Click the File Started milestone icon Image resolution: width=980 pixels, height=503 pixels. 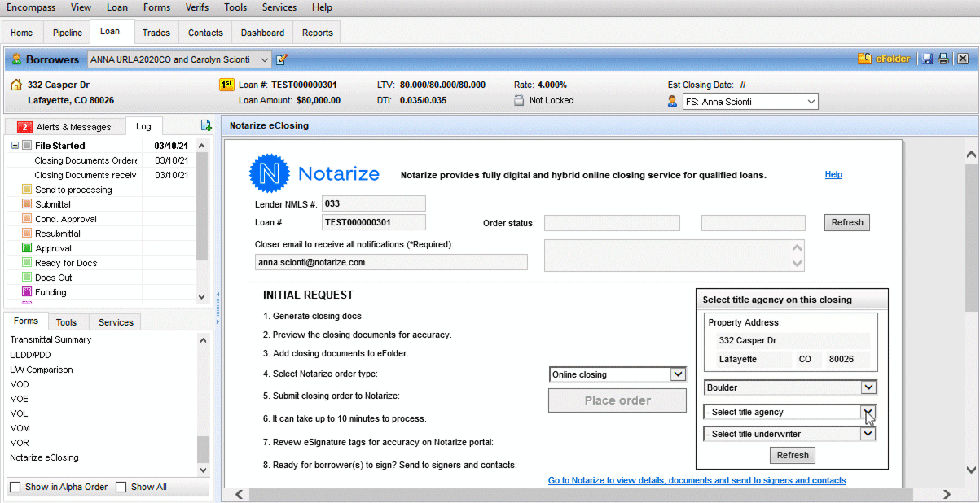pos(27,146)
